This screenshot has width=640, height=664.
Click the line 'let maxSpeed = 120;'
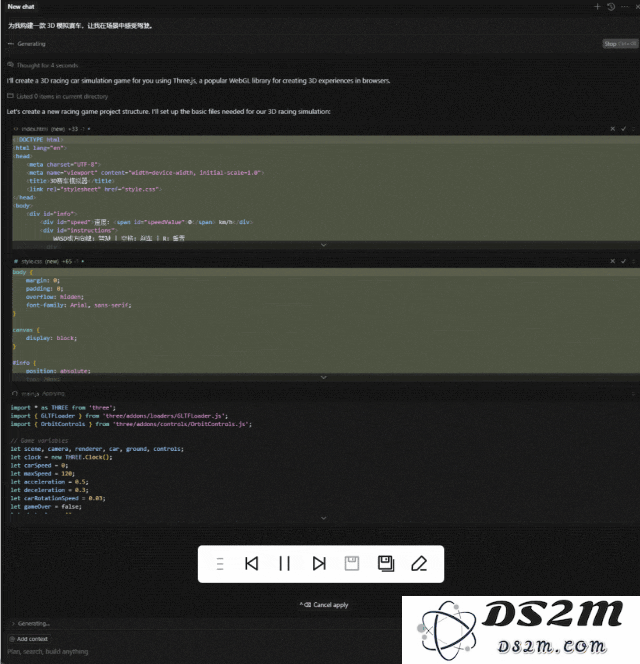pyautogui.click(x=43, y=473)
